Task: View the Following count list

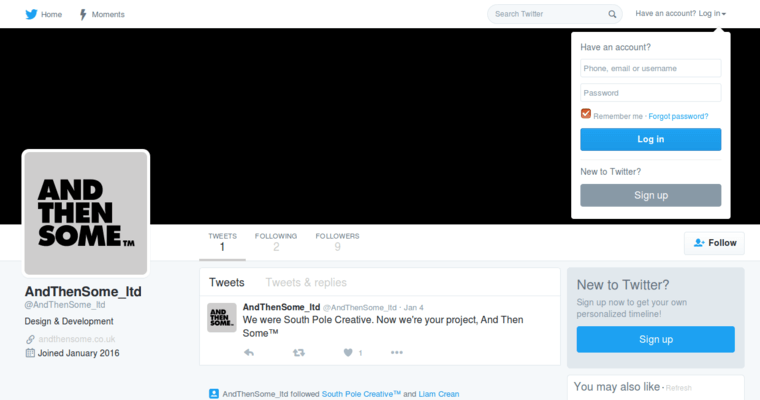Action: 276,241
